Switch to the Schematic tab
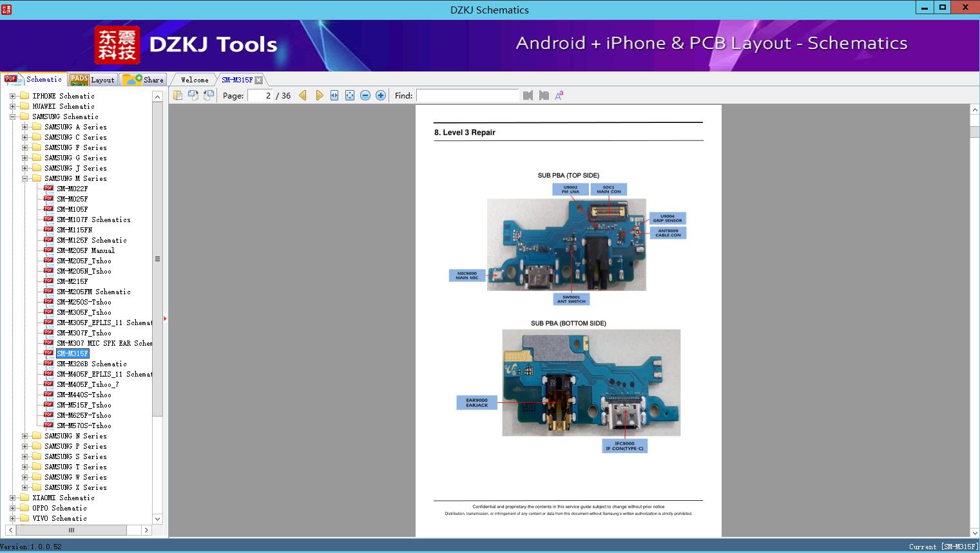This screenshot has width=980, height=553. click(x=34, y=79)
